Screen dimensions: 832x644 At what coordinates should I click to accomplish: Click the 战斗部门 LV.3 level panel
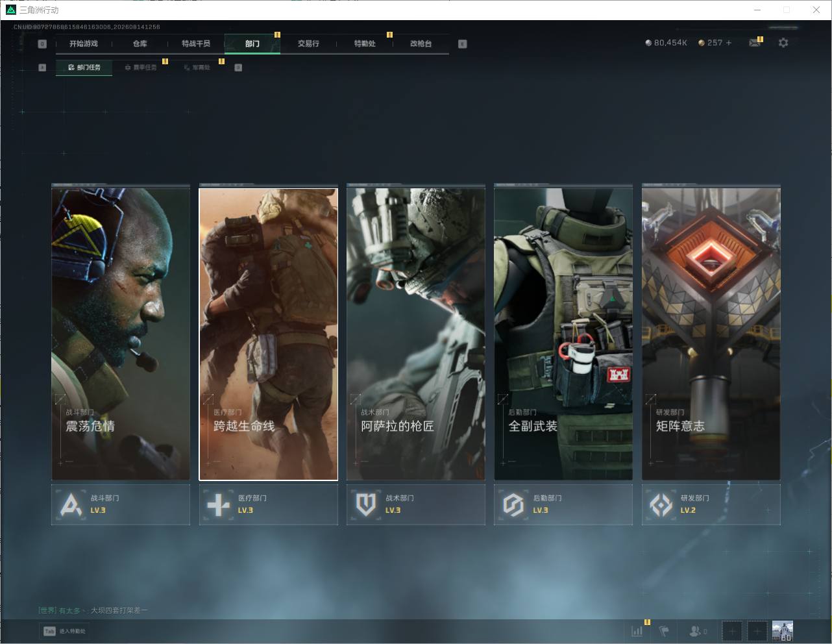click(121, 504)
